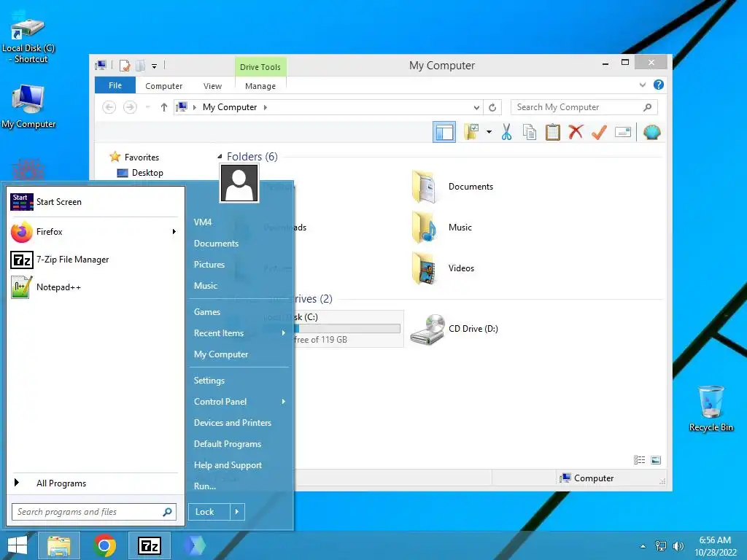Expand Firefox jump list arrow
Image resolution: width=747 pixels, height=560 pixels.
point(174,232)
